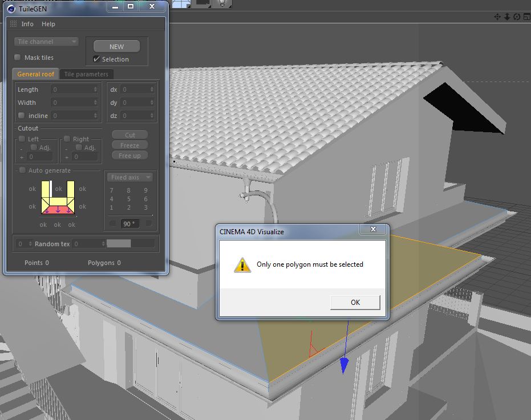
Task: Click number 3 in the axis keypad
Action: tap(145, 207)
